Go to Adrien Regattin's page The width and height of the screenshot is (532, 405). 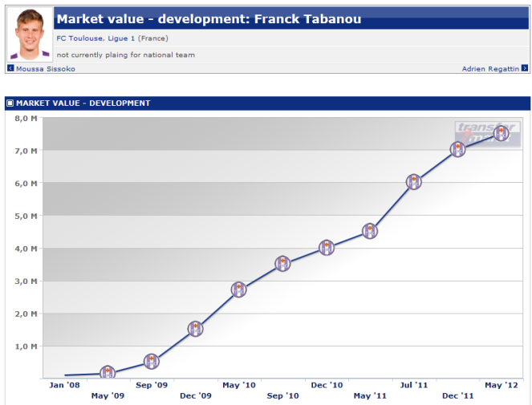click(x=490, y=69)
